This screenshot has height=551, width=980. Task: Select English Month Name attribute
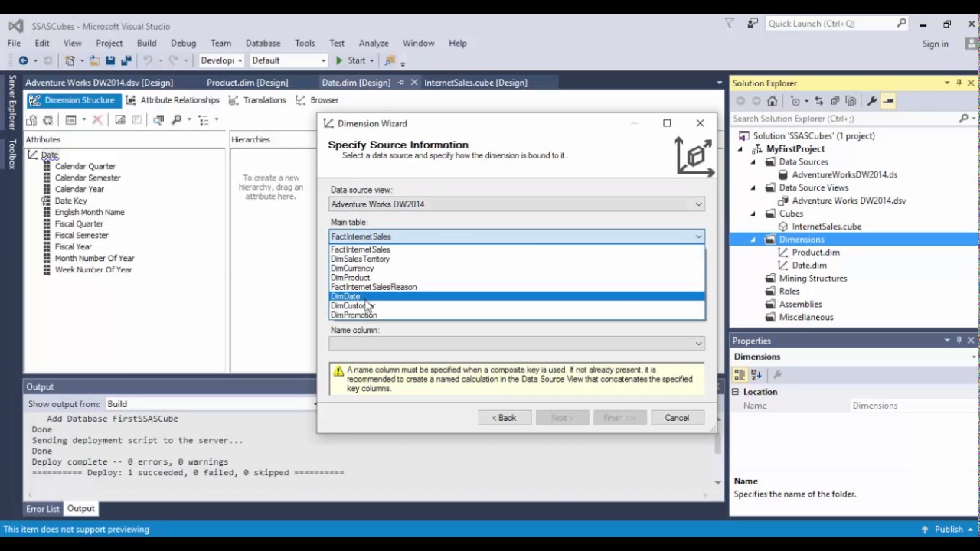click(x=90, y=212)
